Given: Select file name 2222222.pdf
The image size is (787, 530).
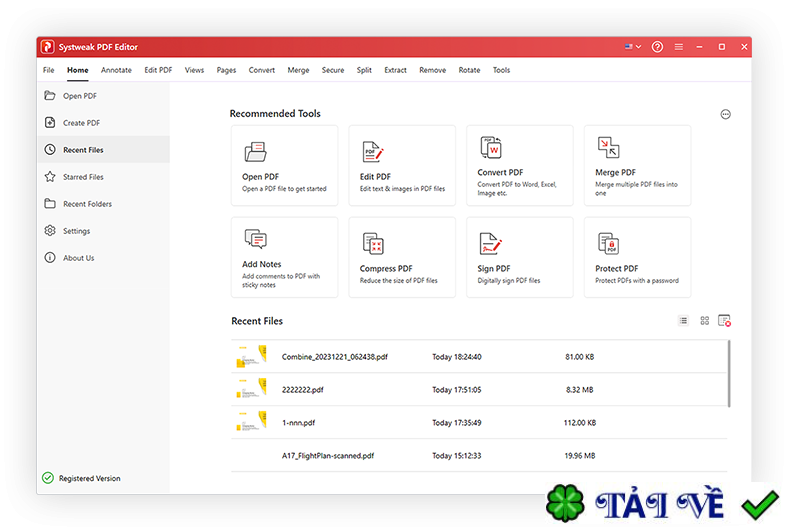Looking at the screenshot, I should click(x=303, y=390).
